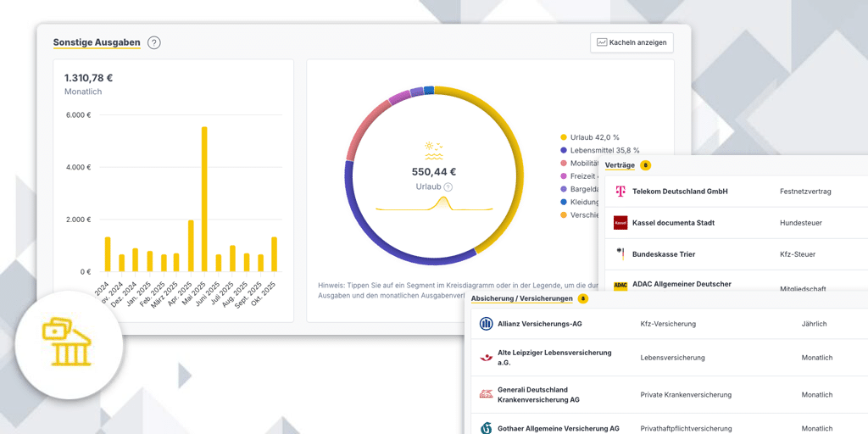Click the Telekom Deutschland logo icon
The width and height of the screenshot is (868, 434).
(x=620, y=192)
